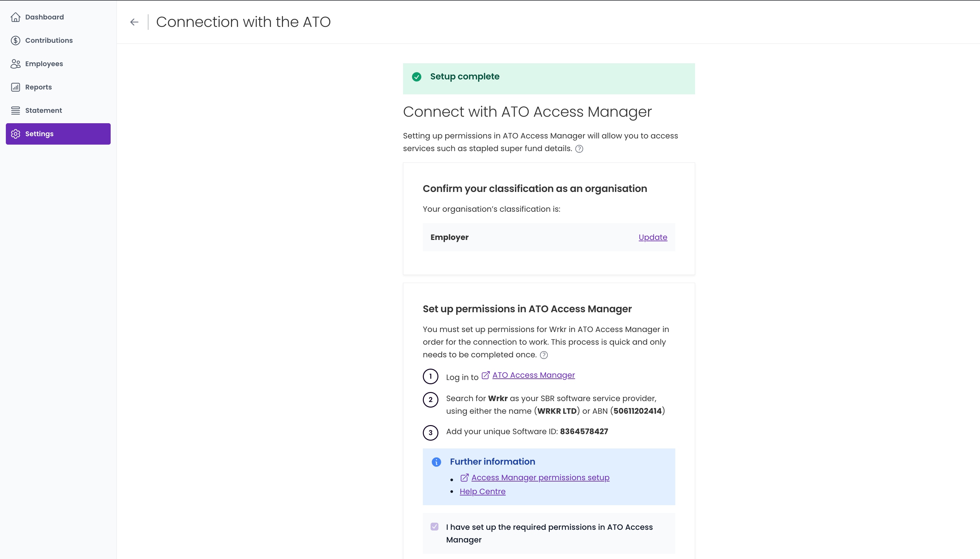Click the Contributions dollar icon
This screenshot has width=980, height=559.
point(15,40)
